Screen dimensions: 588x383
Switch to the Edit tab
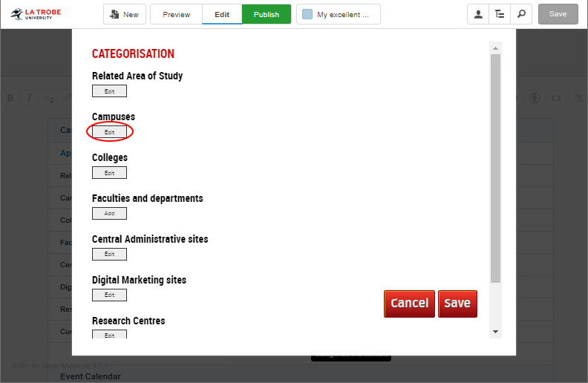click(x=222, y=14)
